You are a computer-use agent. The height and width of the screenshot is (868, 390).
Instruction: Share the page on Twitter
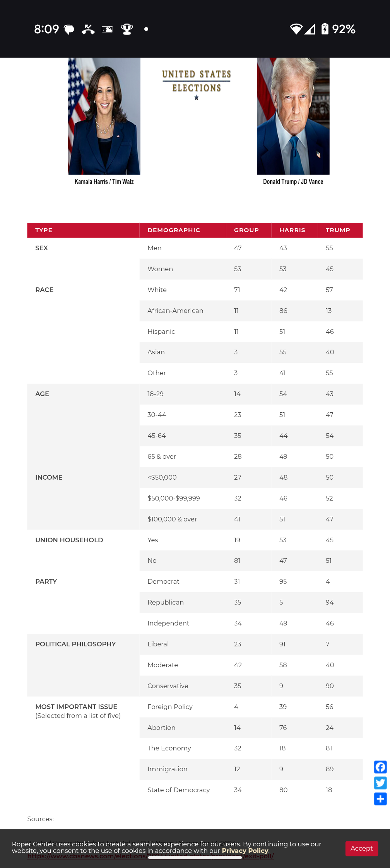380,783
